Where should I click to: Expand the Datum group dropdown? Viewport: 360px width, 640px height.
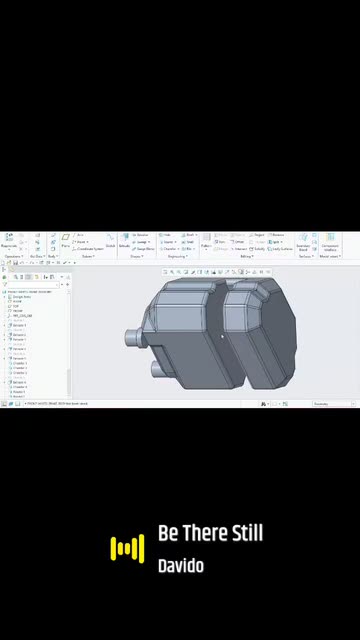[x=88, y=256]
